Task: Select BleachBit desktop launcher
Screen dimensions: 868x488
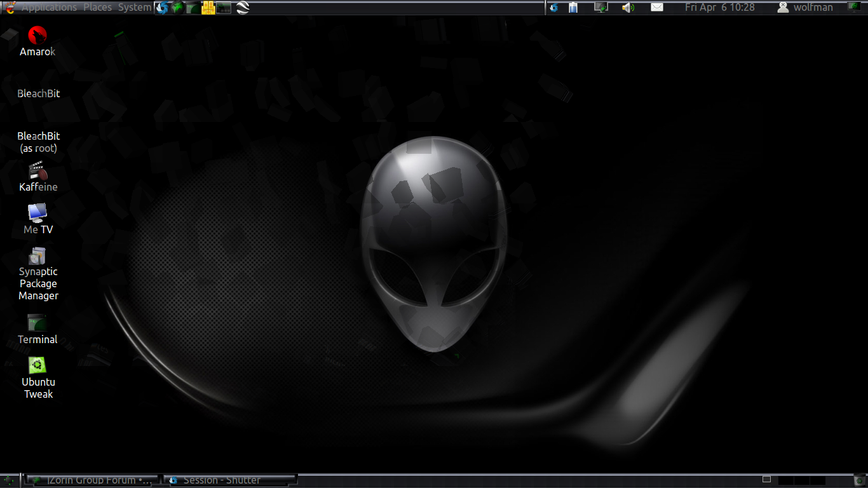Action: 39,93
